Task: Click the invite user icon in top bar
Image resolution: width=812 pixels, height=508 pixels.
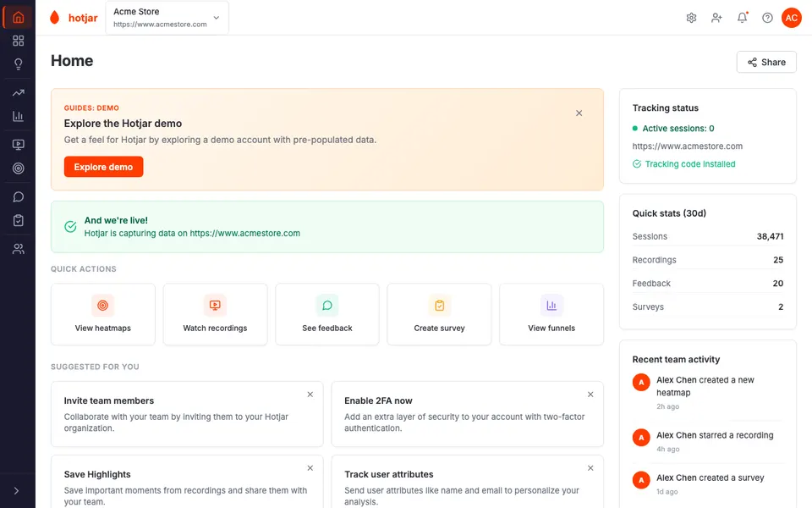Action: (x=716, y=18)
